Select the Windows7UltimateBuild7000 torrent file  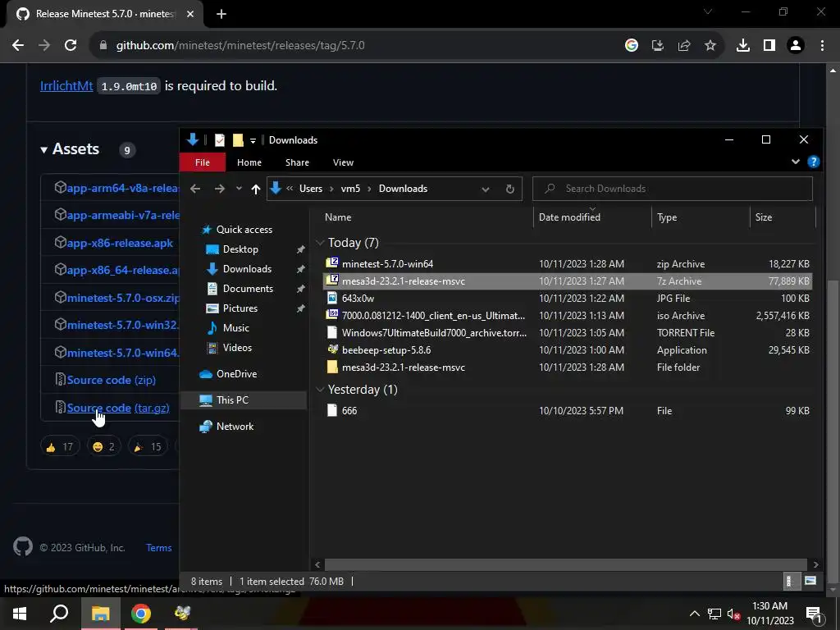568,333
